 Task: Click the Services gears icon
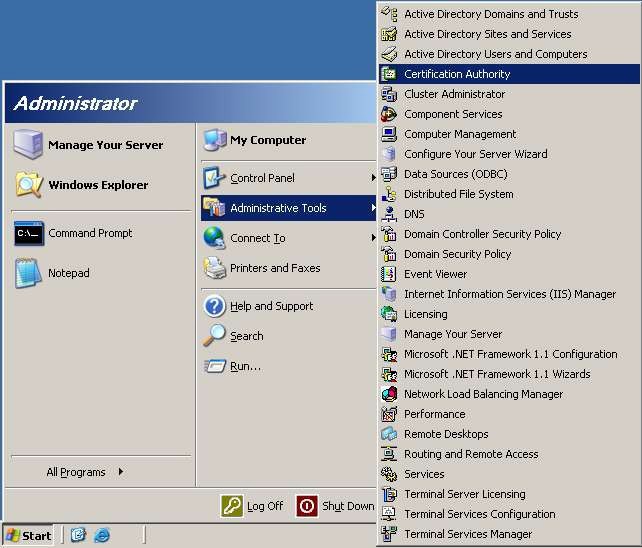pyautogui.click(x=389, y=474)
